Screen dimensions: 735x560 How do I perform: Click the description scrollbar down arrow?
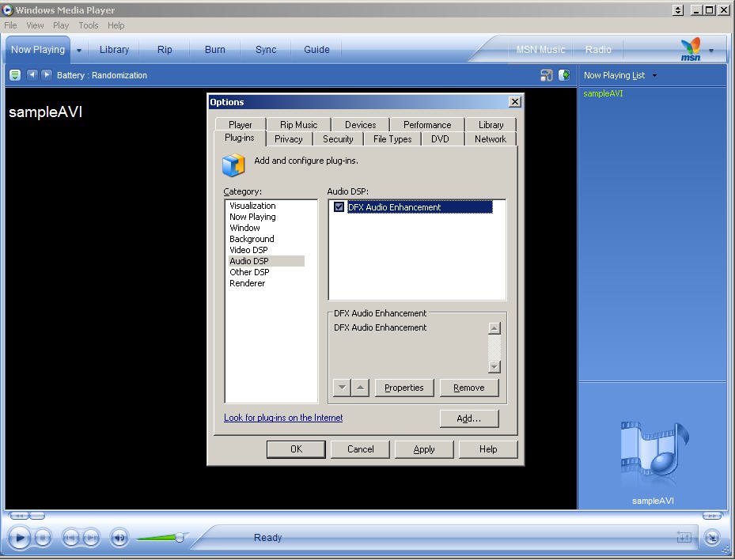494,367
